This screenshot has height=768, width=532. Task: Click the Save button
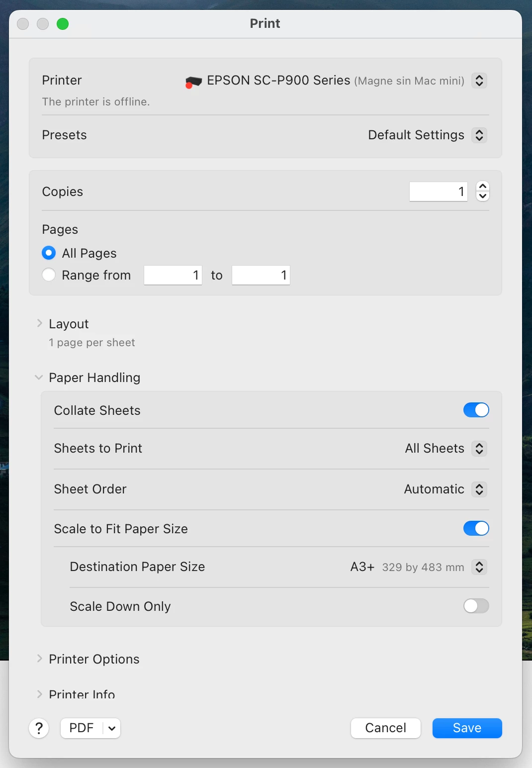click(467, 728)
